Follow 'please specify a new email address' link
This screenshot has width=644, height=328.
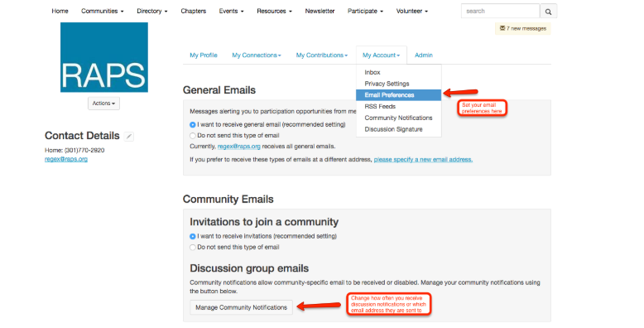423,160
